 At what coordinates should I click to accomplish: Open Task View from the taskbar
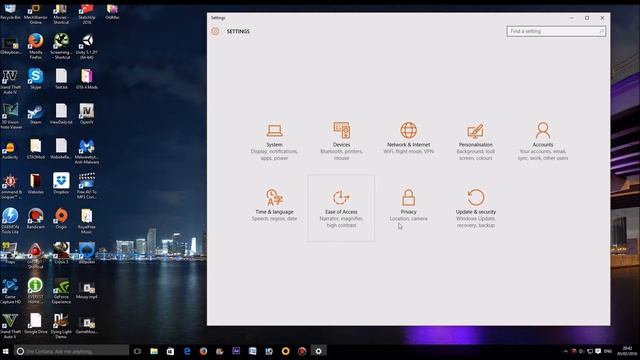[137, 351]
